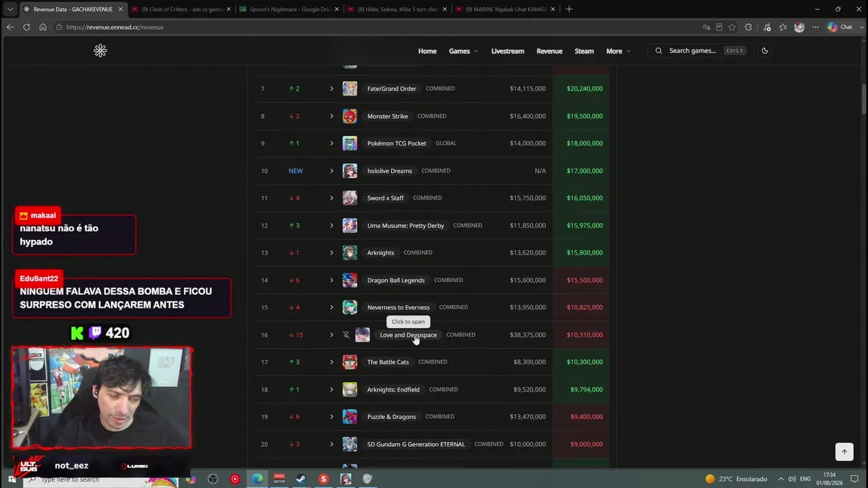Click the Battle Cats game icon
This screenshot has width=868, height=488.
click(350, 362)
